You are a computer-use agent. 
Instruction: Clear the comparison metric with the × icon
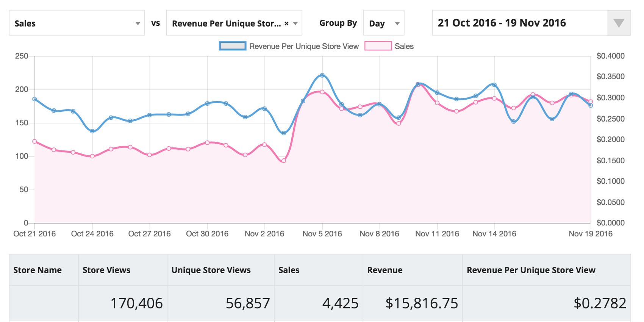coord(286,23)
